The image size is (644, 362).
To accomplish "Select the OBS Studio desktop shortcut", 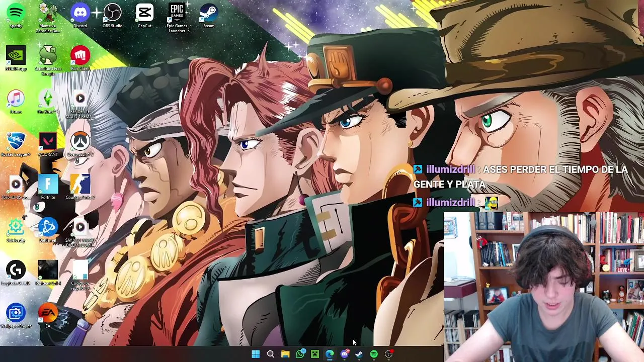I will pos(112,16).
